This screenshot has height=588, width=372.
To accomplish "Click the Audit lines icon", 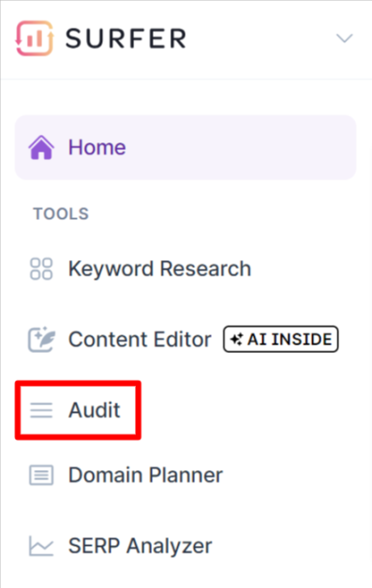I will (41, 410).
